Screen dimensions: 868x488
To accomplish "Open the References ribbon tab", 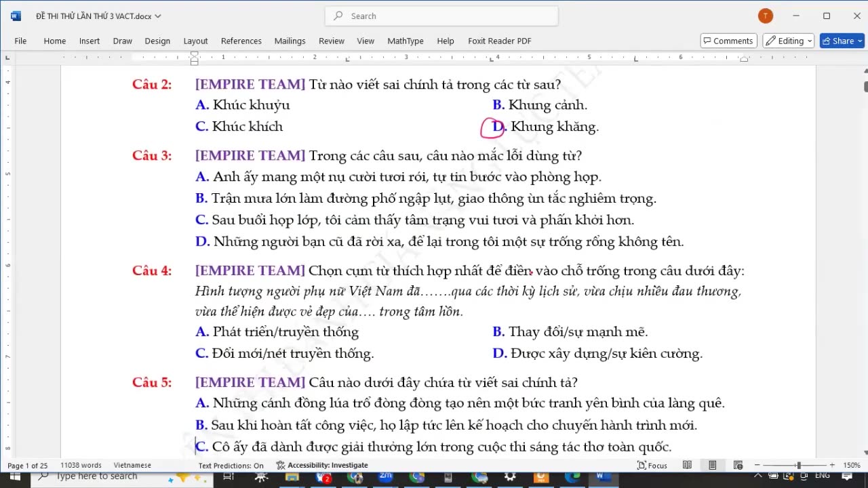I will (x=241, y=41).
